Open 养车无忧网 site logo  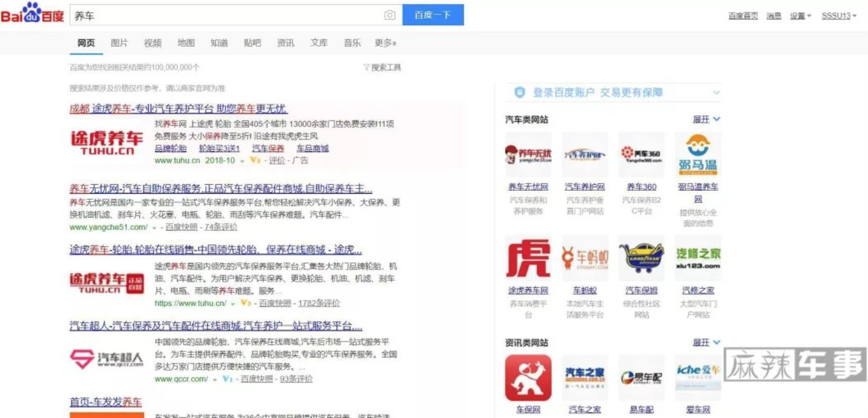[x=528, y=156]
